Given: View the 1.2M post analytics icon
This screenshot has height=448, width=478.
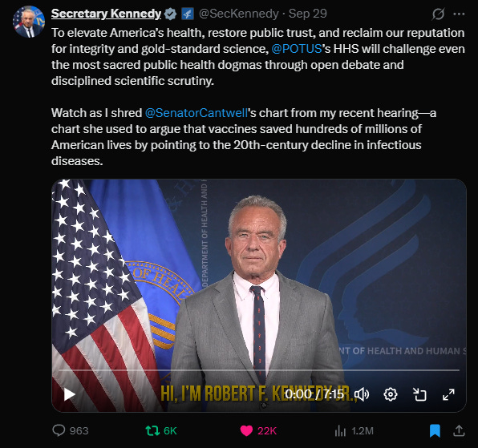Looking at the screenshot, I should [x=340, y=430].
